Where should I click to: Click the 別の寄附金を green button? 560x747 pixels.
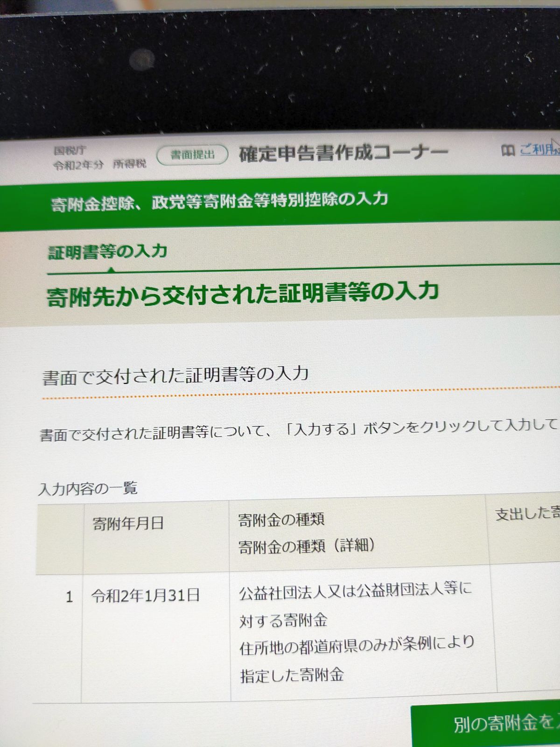[485, 724]
